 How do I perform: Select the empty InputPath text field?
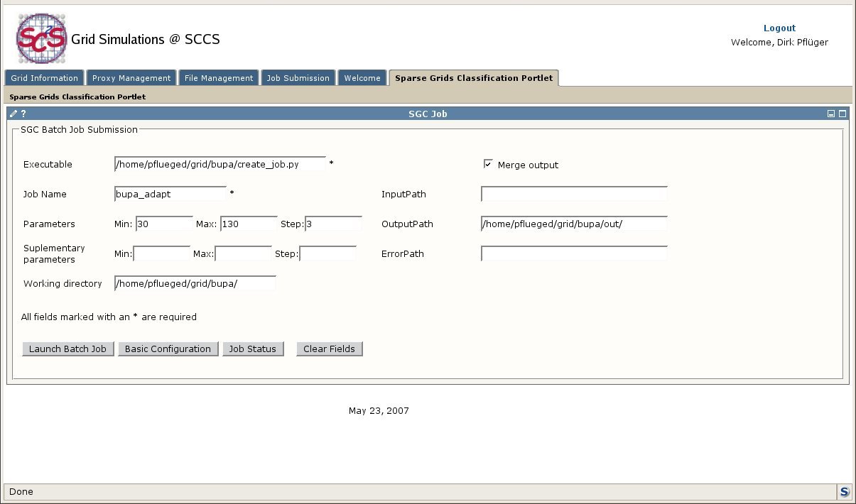574,194
